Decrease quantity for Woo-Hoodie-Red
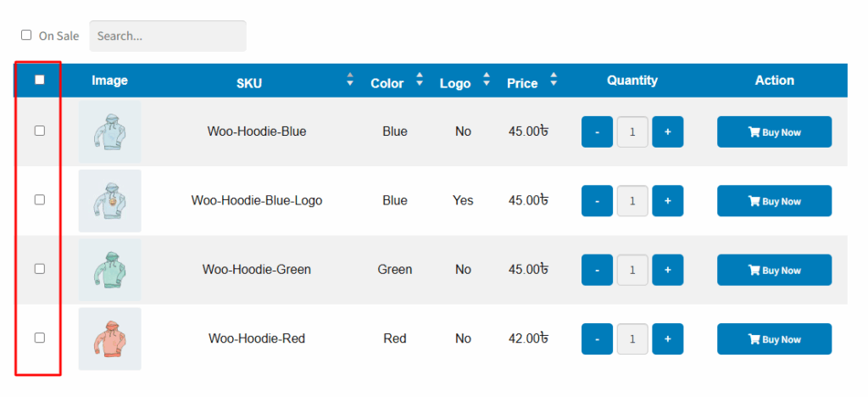 pyautogui.click(x=597, y=338)
